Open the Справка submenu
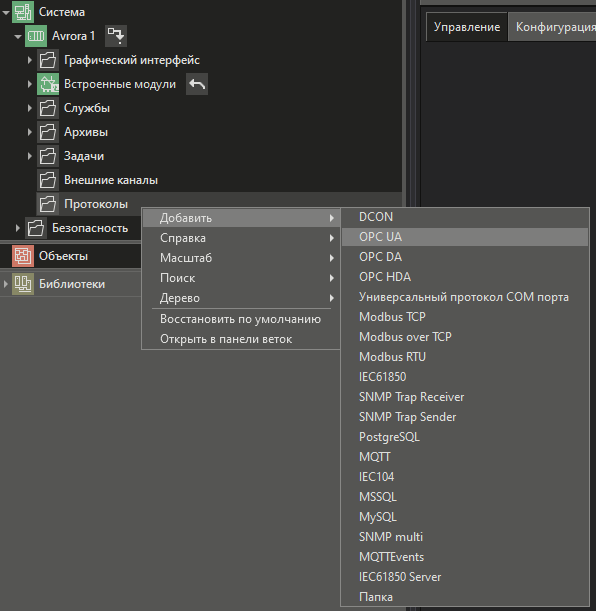Screen dimensions: 596x611 [242, 238]
